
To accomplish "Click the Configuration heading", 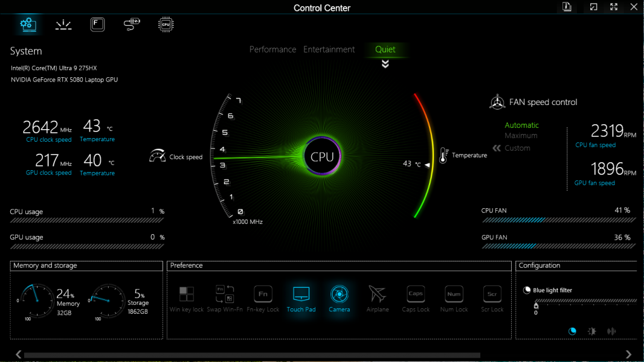I will [539, 265].
